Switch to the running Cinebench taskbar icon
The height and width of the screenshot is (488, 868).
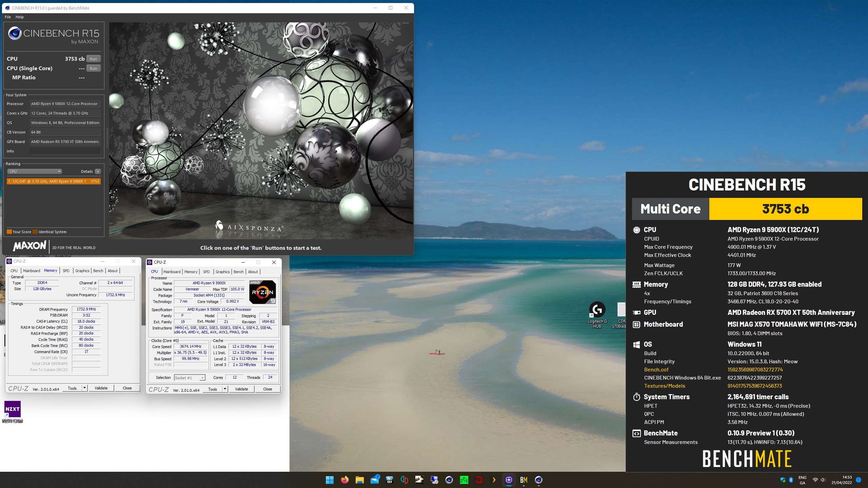click(539, 480)
